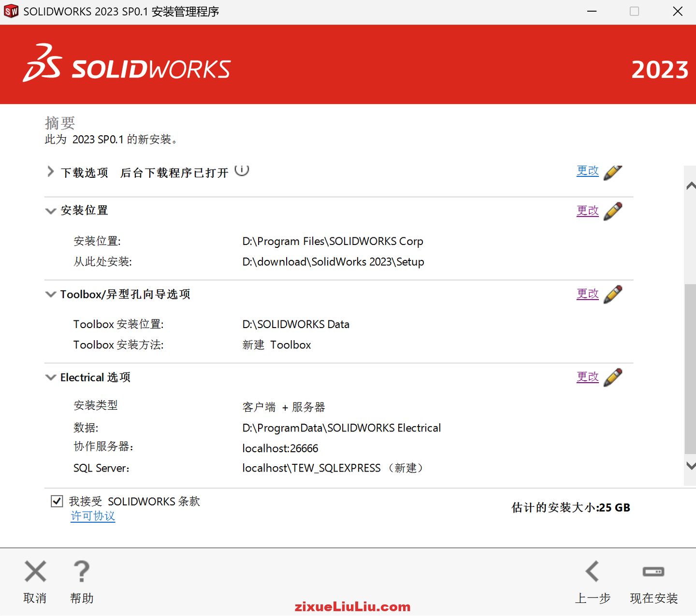Click the pencil icon beside 安装位置
The height and width of the screenshot is (616, 696).
[613, 211]
